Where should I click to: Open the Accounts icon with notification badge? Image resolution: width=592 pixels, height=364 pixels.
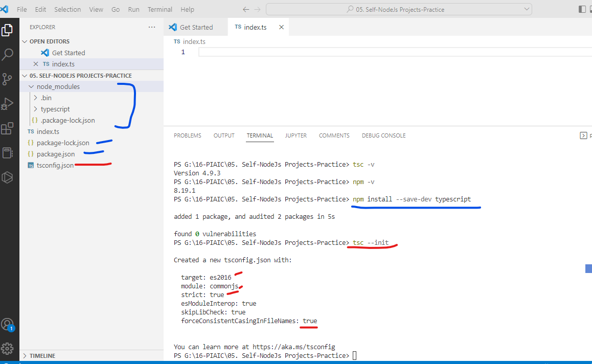point(8,323)
